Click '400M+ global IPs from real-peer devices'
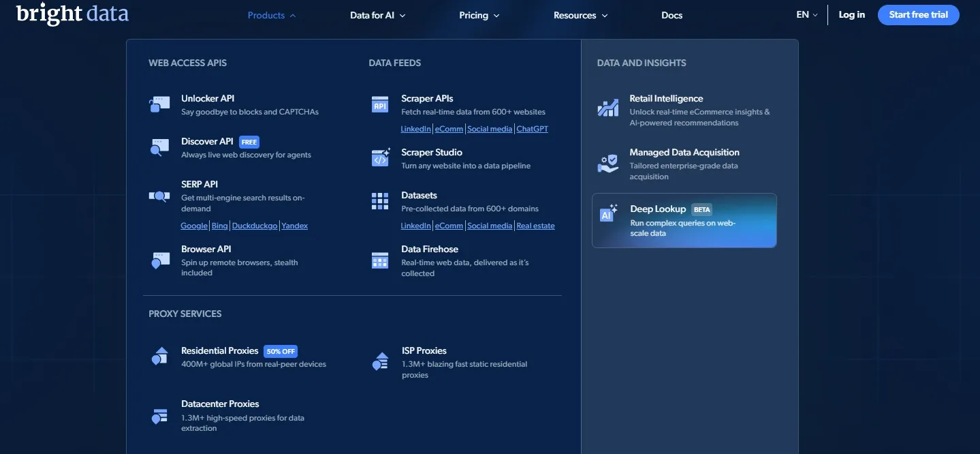 coord(253,364)
